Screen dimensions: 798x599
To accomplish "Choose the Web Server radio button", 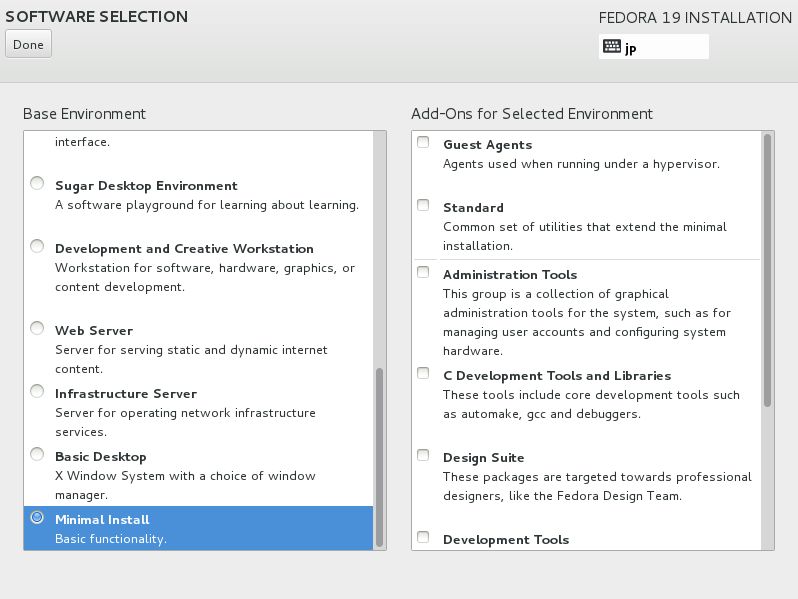I will [37, 328].
